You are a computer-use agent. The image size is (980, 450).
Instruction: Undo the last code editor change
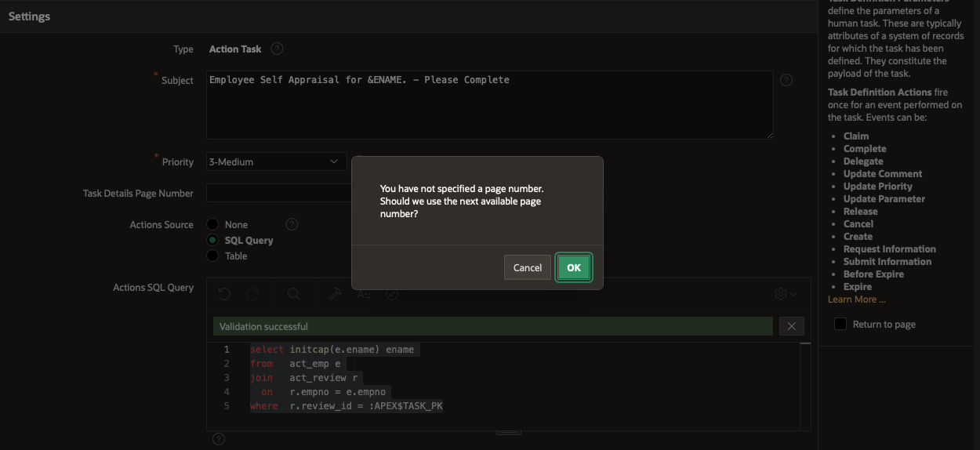click(225, 294)
